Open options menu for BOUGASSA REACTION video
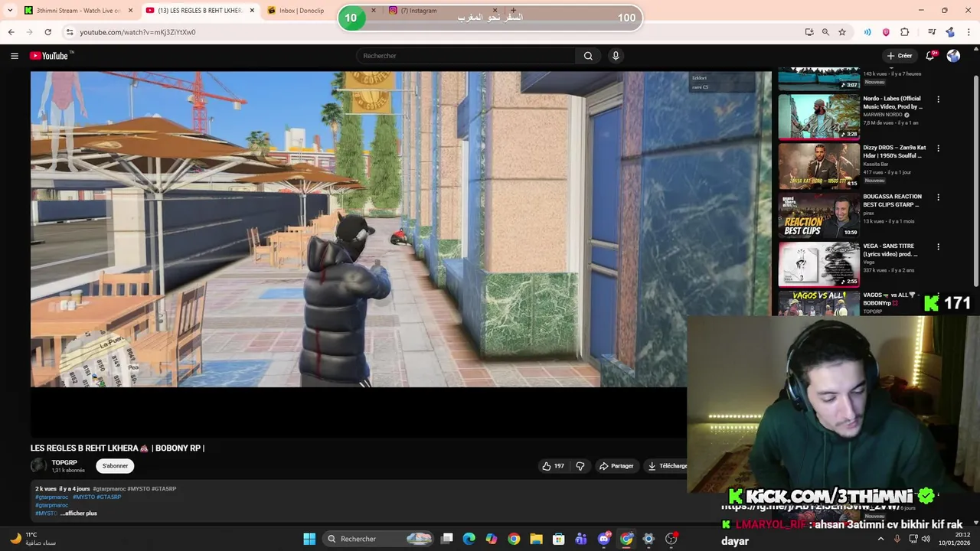This screenshot has width=980, height=551. pyautogui.click(x=938, y=197)
